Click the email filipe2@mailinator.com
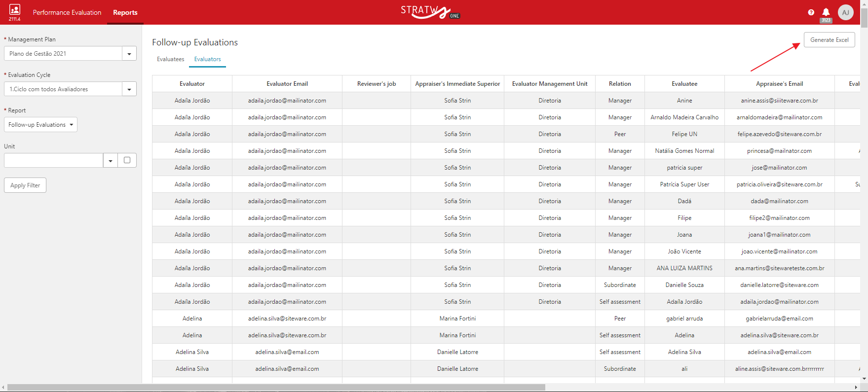The image size is (868, 392). pyautogui.click(x=780, y=218)
